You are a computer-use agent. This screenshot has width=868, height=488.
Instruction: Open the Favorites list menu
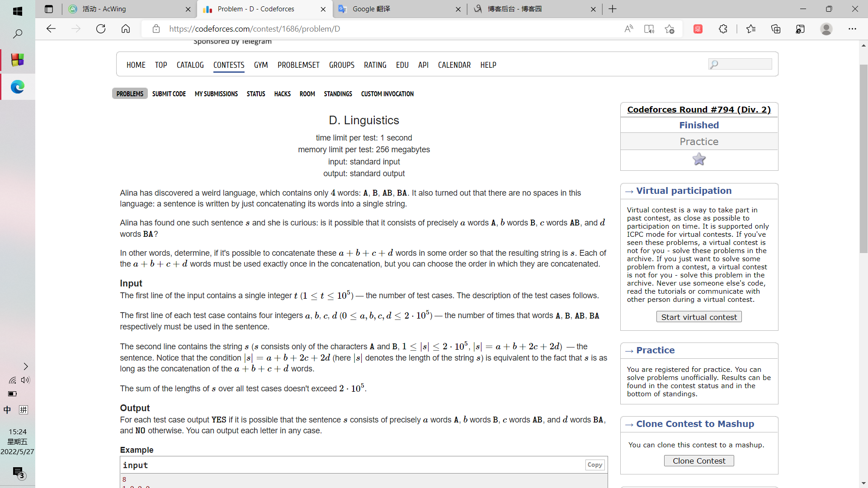click(x=751, y=29)
